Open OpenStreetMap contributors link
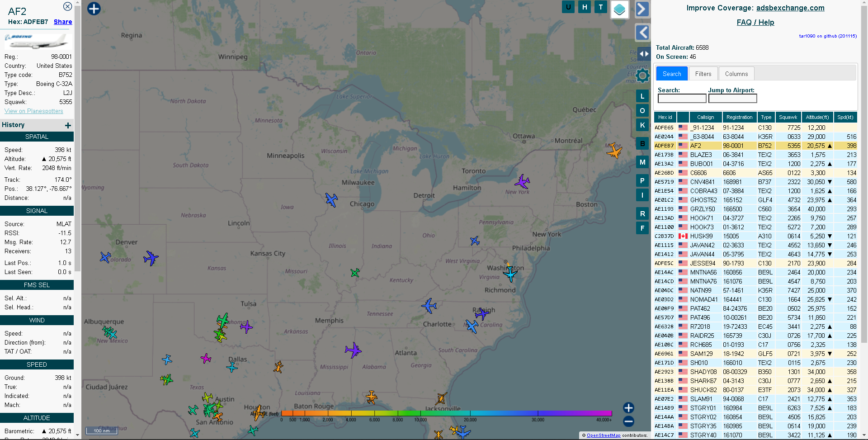Image resolution: width=868 pixels, height=440 pixels. pyautogui.click(x=604, y=435)
